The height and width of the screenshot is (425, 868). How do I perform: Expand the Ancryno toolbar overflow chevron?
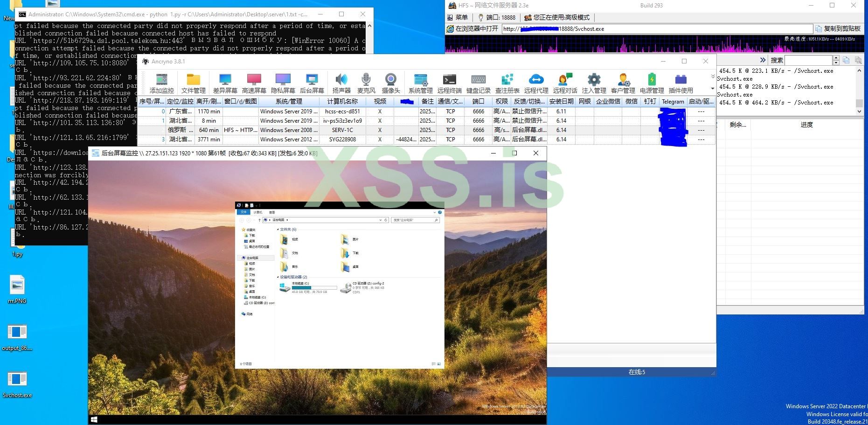[713, 76]
